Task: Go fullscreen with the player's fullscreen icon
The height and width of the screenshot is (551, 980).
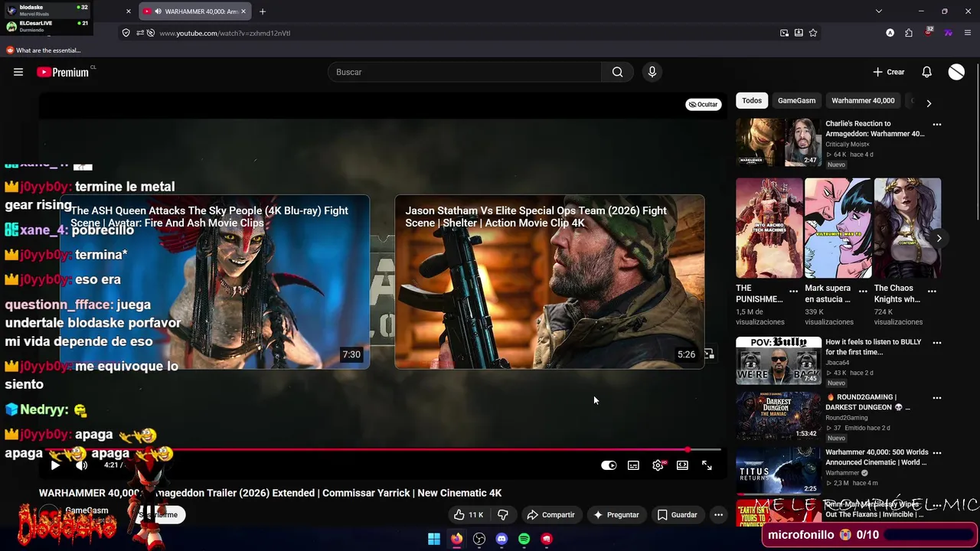Action: [707, 465]
